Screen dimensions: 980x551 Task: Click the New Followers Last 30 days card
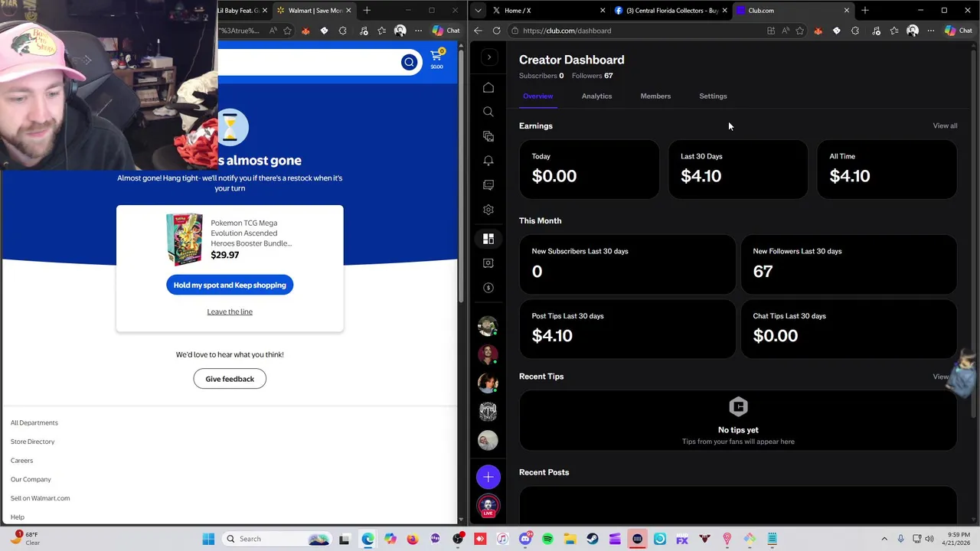coord(848,264)
